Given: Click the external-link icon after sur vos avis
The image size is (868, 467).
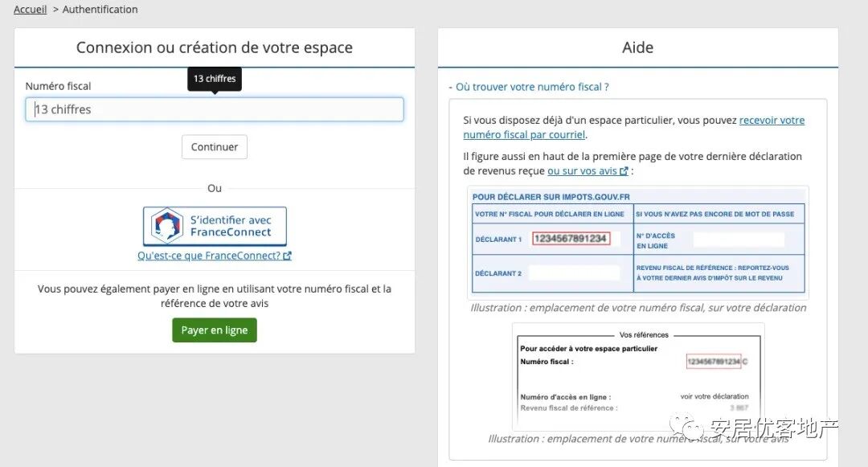Looking at the screenshot, I should click(624, 171).
